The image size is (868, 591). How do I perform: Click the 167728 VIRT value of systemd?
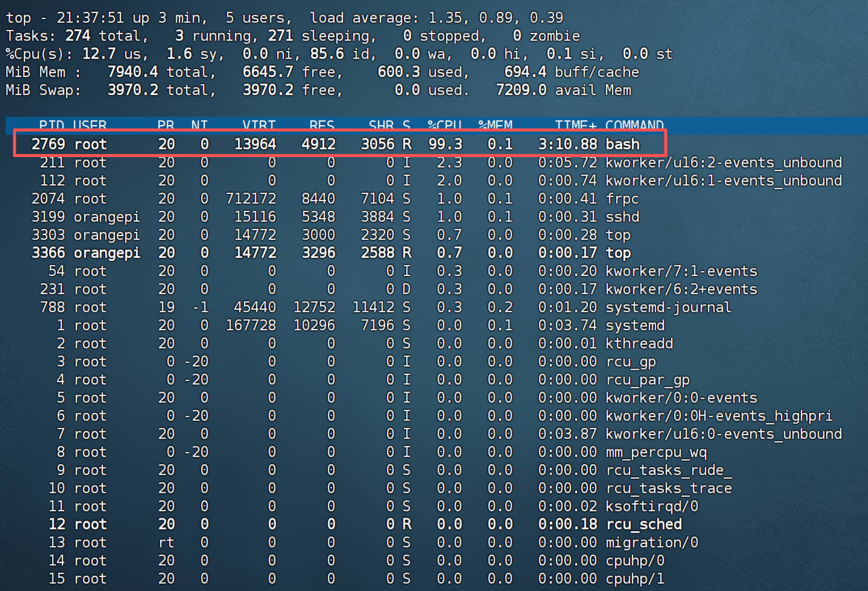(x=251, y=325)
